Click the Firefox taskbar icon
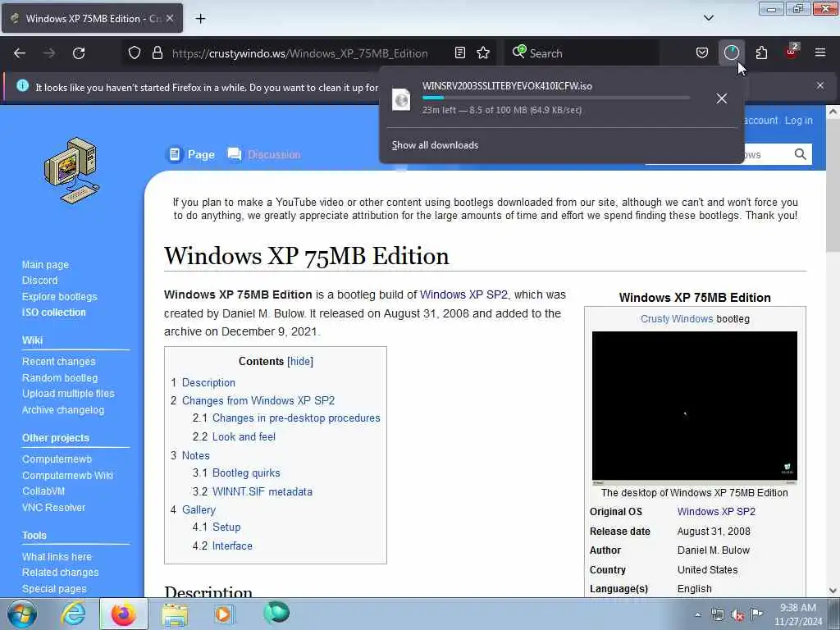Image resolution: width=840 pixels, height=630 pixels. 123,614
